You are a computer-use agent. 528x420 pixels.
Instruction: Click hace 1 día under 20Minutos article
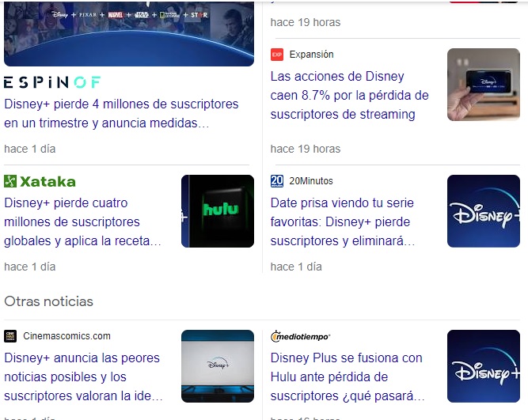coord(296,267)
